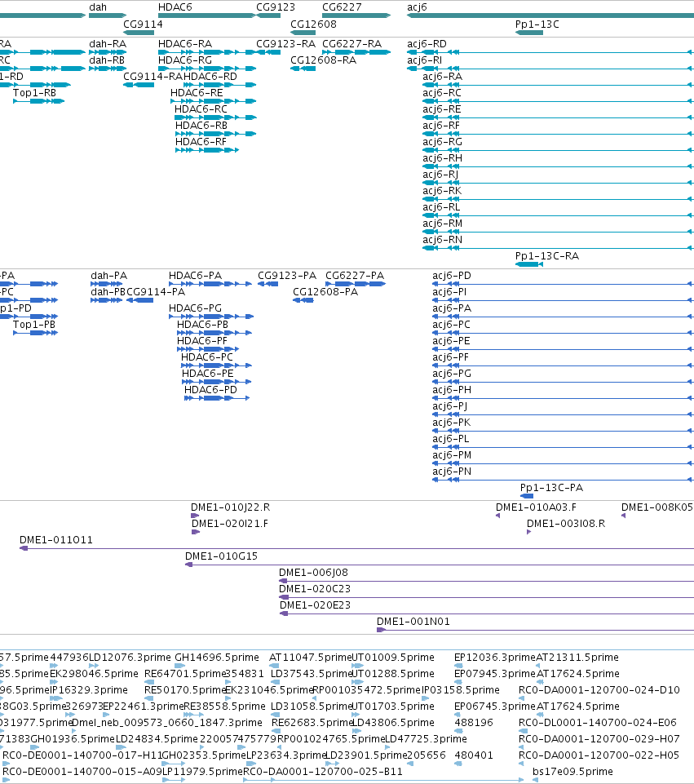Click protein label CG9123-PA

pyautogui.click(x=287, y=276)
